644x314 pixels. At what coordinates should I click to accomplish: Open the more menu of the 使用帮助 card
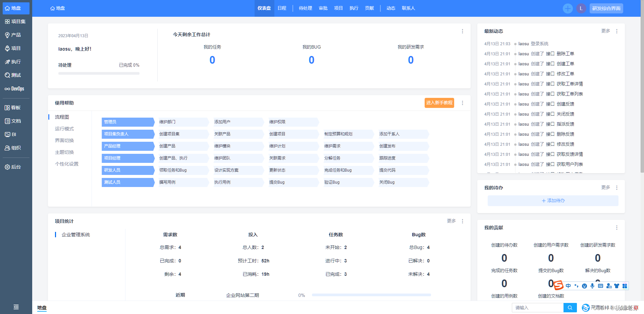click(x=462, y=103)
